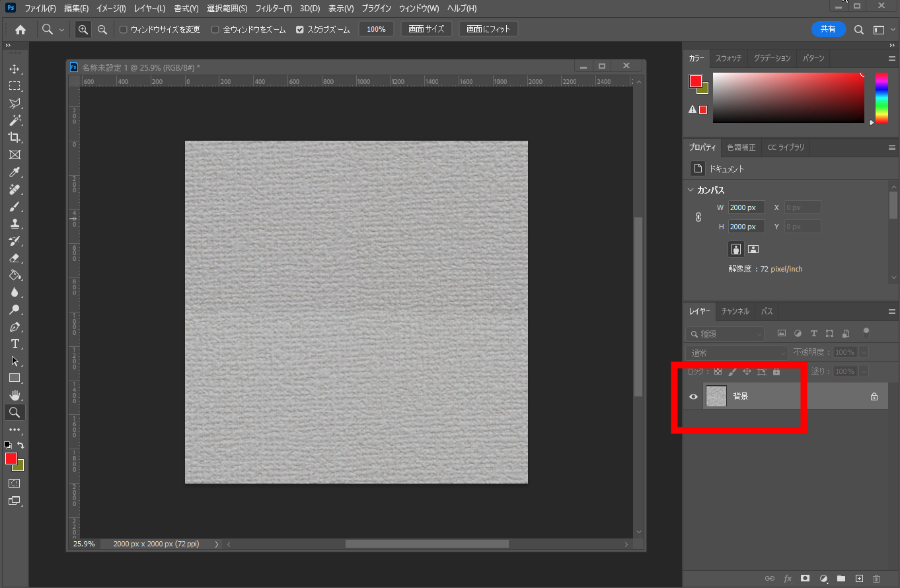Image resolution: width=900 pixels, height=588 pixels.
Task: Click the 画面にフィット button
Action: click(x=488, y=29)
